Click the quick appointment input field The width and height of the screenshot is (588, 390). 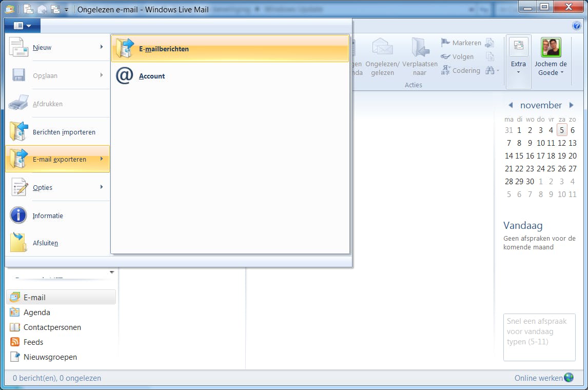pos(539,337)
